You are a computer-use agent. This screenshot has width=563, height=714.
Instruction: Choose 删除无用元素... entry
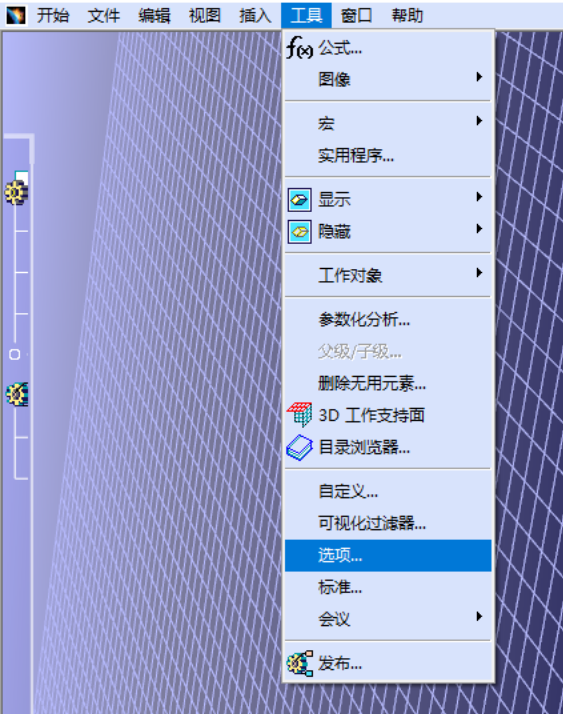pyautogui.click(x=388, y=383)
